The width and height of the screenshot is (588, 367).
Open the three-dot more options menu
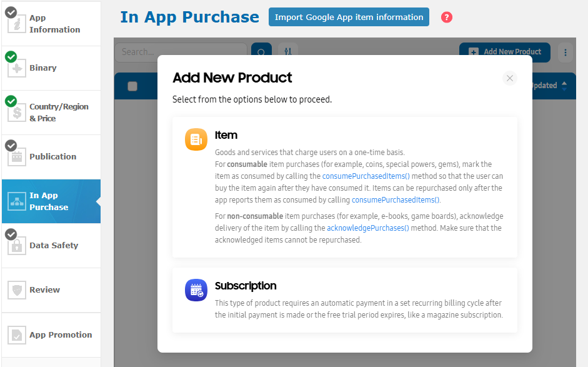point(565,52)
